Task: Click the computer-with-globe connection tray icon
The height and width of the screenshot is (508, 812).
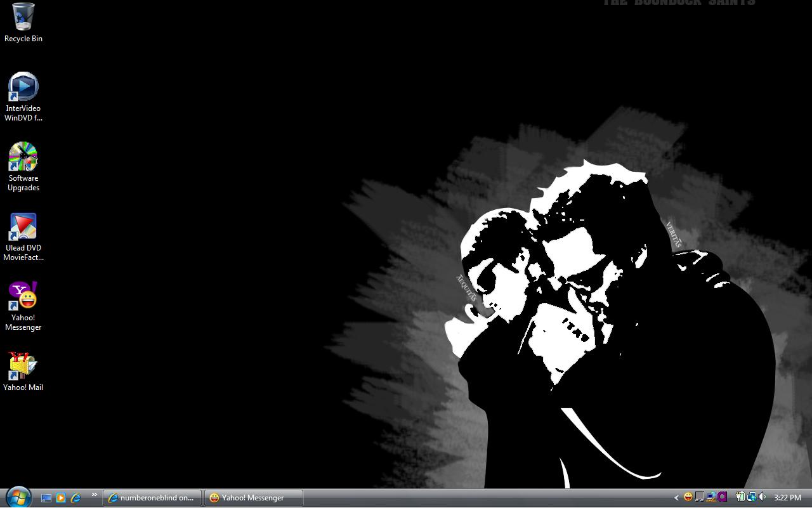Action: 710,497
